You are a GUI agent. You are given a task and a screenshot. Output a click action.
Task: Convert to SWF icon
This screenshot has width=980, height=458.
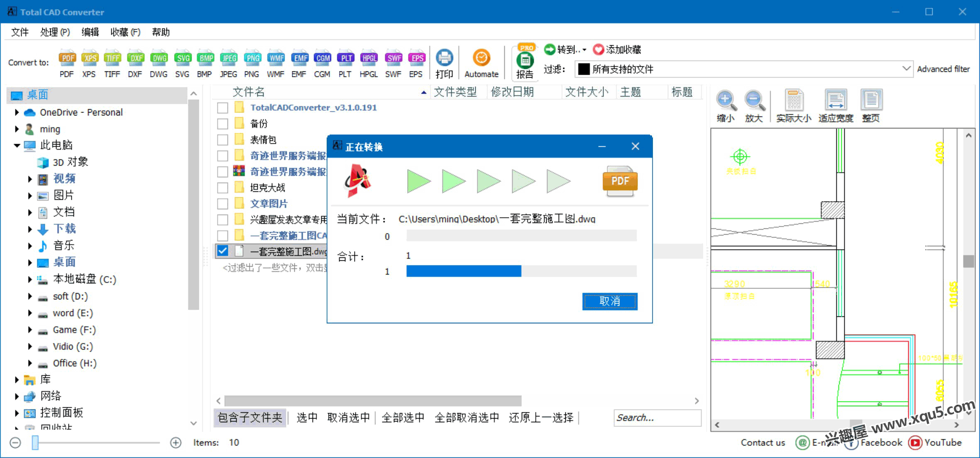pos(393,59)
